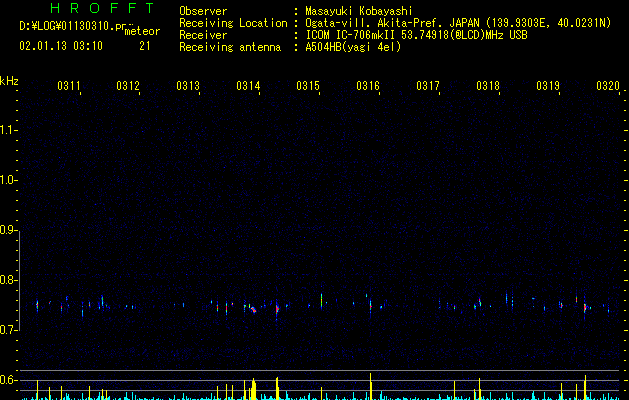Image resolution: width=629 pixels, height=400 pixels.
Task: Click the Receiving Location field label
Action: pos(233,23)
